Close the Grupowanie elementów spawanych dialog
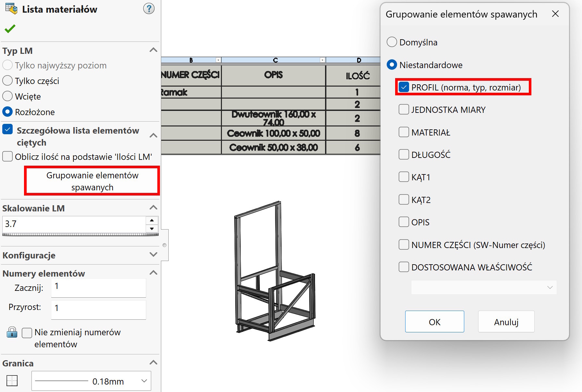The height and width of the screenshot is (392, 582). pos(555,14)
